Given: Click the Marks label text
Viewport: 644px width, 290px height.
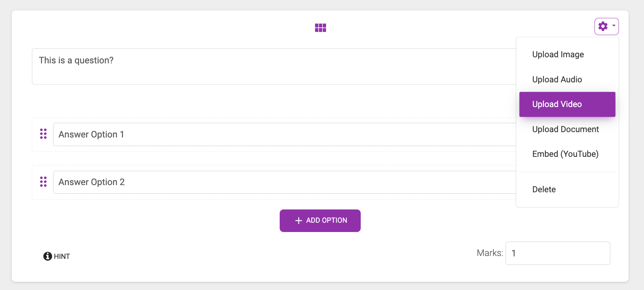Looking at the screenshot, I should click(489, 253).
